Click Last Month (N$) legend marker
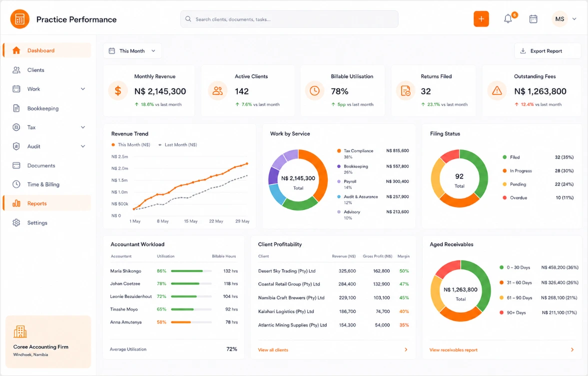The width and height of the screenshot is (588, 376). (x=160, y=144)
